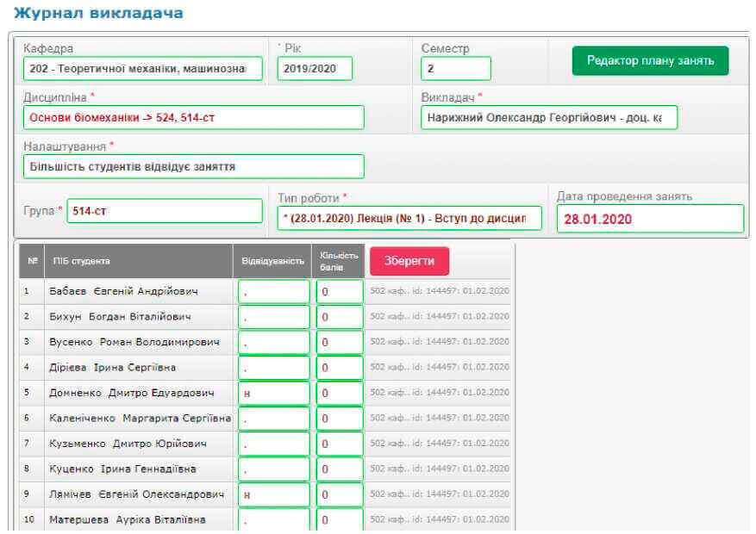
Task: Click attendance field for Домненко Дмитро
Action: point(274,394)
